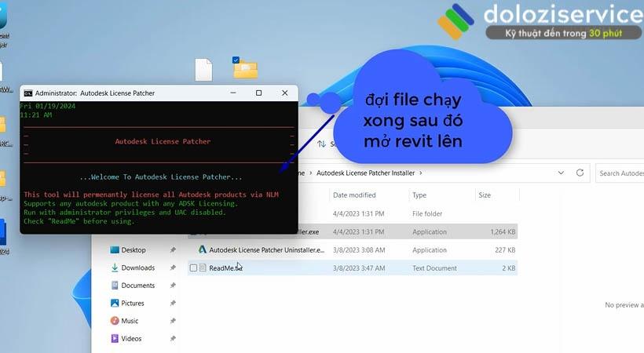Expand the address bar history dropdown
This screenshot has width=644, height=353.
561,173
